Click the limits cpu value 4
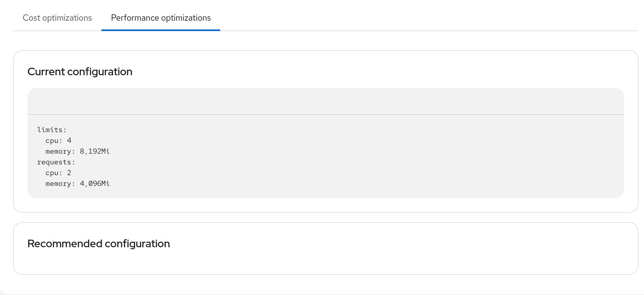Image resolution: width=644 pixels, height=295 pixels. tap(69, 141)
